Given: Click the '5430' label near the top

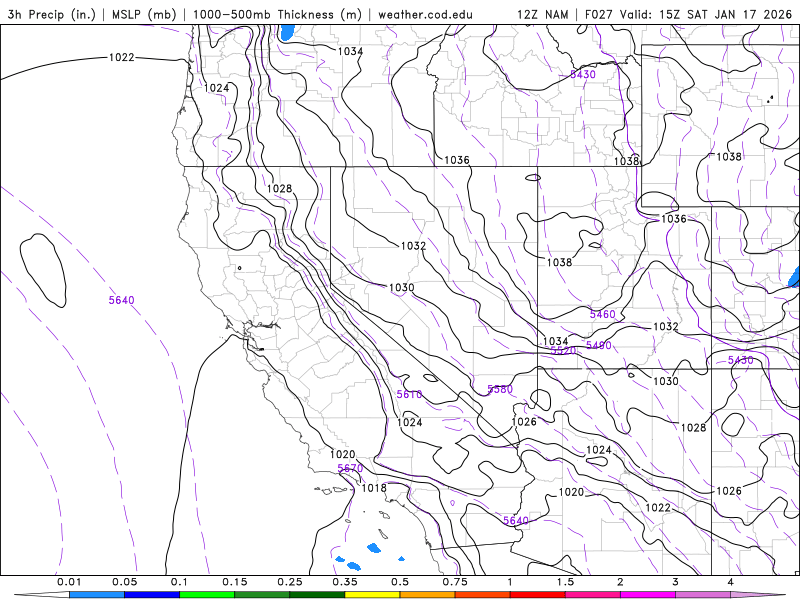Looking at the screenshot, I should point(583,74).
